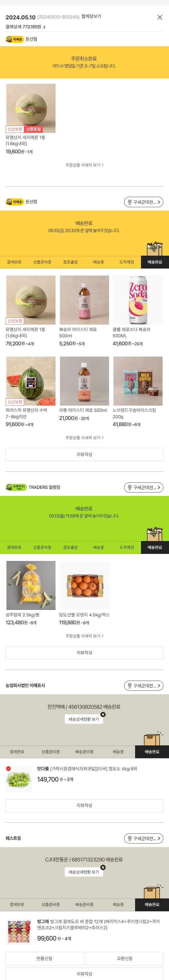Write a review for the 둔산점 order
Image resolution: width=169 pixels, height=980 pixels.
(x=85, y=454)
